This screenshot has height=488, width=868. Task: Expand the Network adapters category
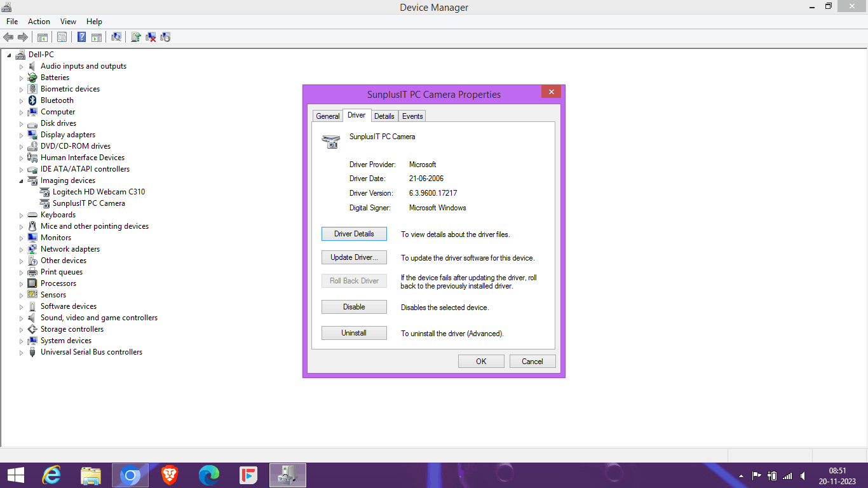point(21,248)
